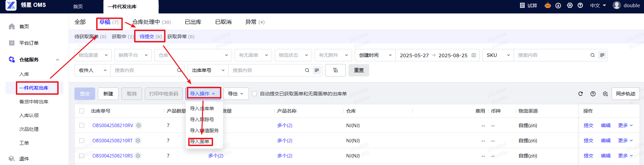Click 提交 link for order OBS0042508210RS
This screenshot has height=165, width=644.
point(588,156)
